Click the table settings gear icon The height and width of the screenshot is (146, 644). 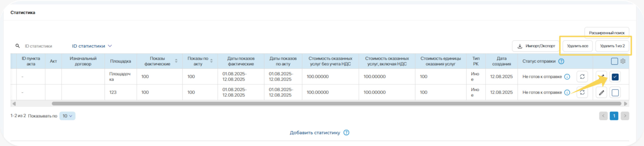(x=623, y=61)
